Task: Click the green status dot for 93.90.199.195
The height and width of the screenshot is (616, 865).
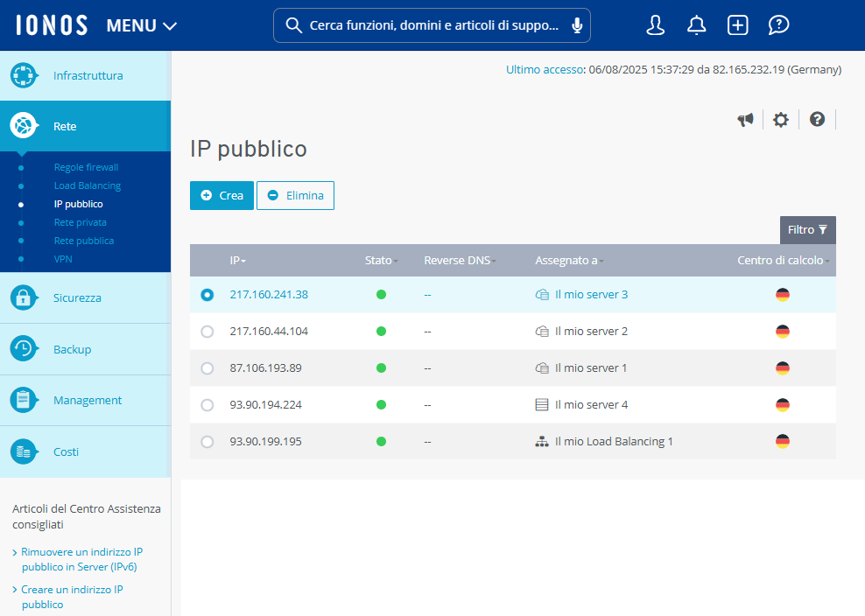Action: tap(381, 442)
